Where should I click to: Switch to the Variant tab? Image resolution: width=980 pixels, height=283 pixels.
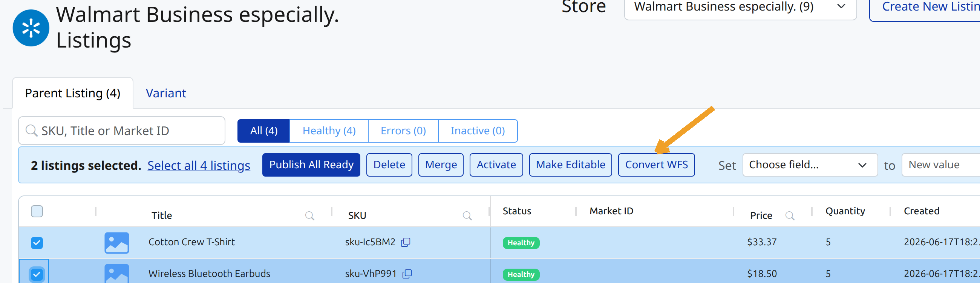(166, 93)
